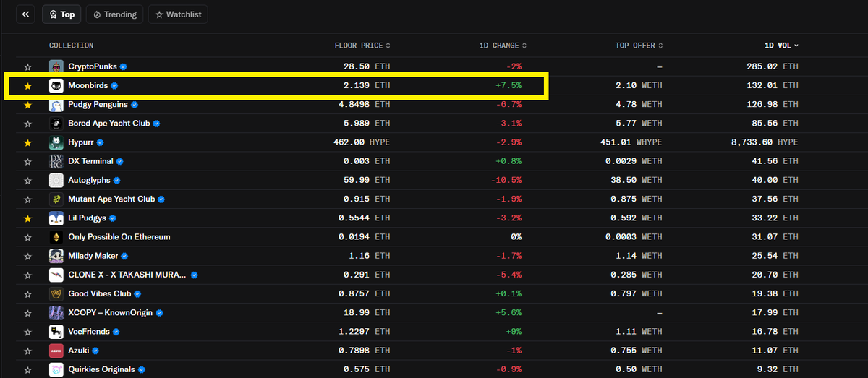Click CryptoPunks 1D volume 285.02 ETH
The height and width of the screenshot is (378, 868).
[773, 66]
